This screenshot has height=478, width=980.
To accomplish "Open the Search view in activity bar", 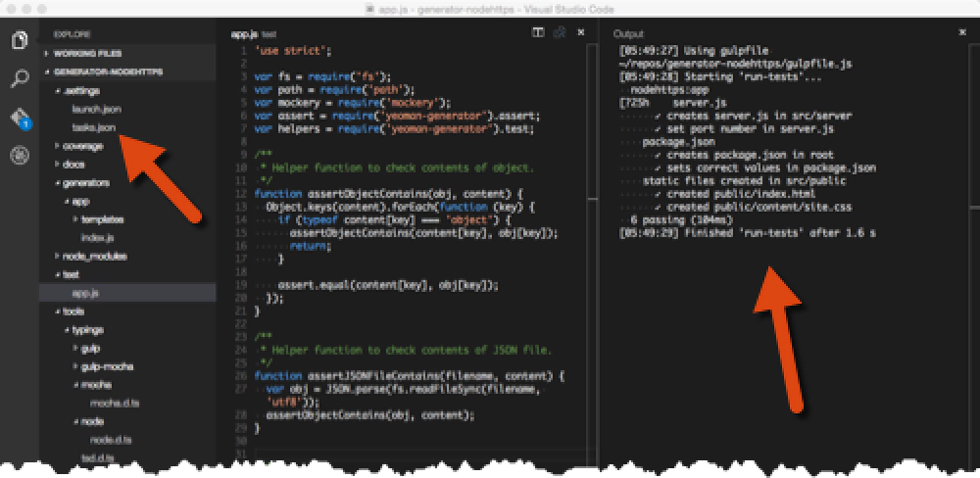I will (20, 79).
